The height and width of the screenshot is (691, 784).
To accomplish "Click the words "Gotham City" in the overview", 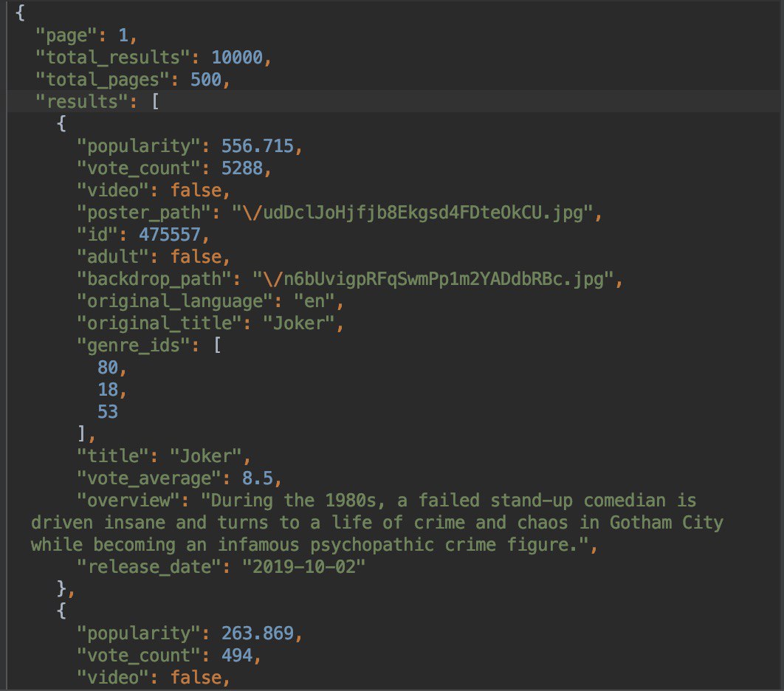I will click(667, 523).
